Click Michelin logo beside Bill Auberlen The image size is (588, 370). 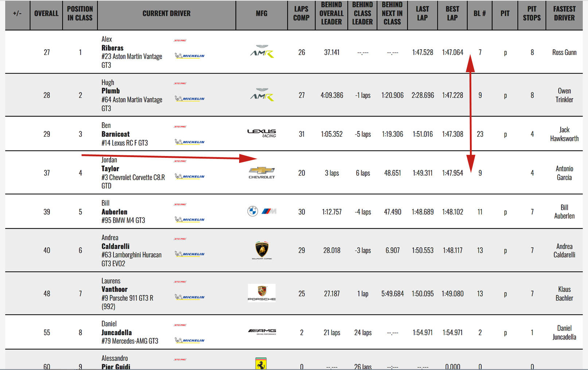[x=190, y=219]
